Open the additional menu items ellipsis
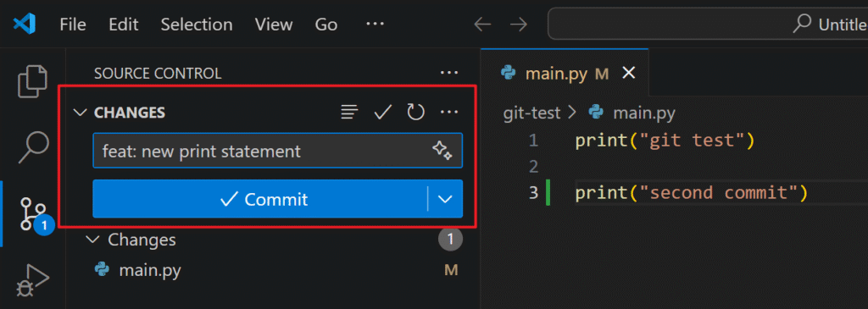 [375, 25]
